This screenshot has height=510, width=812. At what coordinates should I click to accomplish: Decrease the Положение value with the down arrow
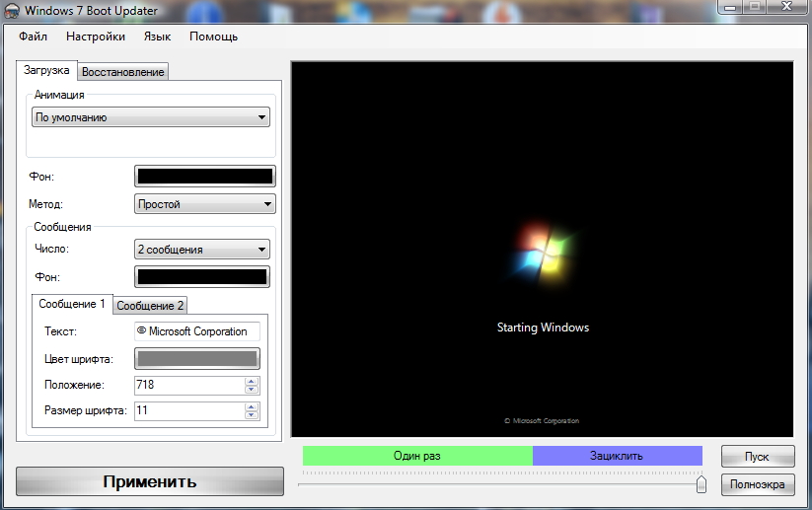tap(252, 390)
